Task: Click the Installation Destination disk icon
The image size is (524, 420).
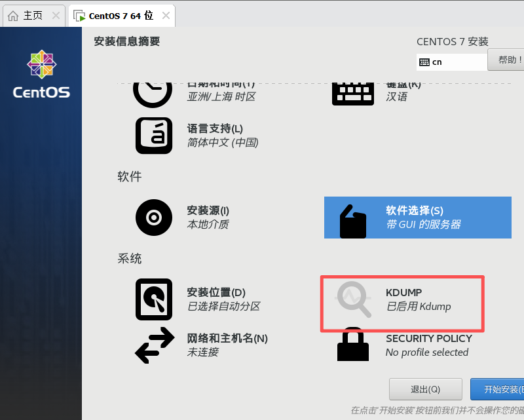Action: (x=154, y=299)
